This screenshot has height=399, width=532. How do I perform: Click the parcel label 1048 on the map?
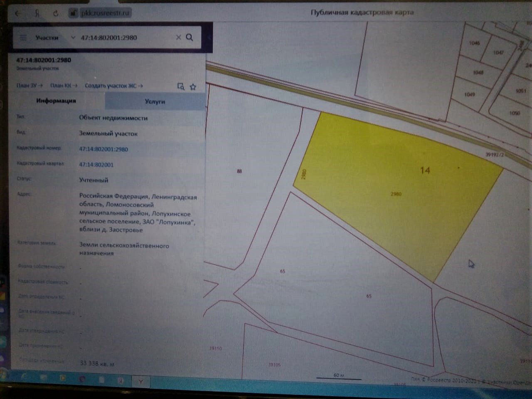(x=478, y=72)
